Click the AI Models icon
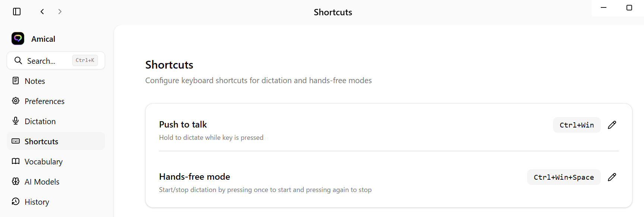The height and width of the screenshot is (217, 644). (15, 181)
